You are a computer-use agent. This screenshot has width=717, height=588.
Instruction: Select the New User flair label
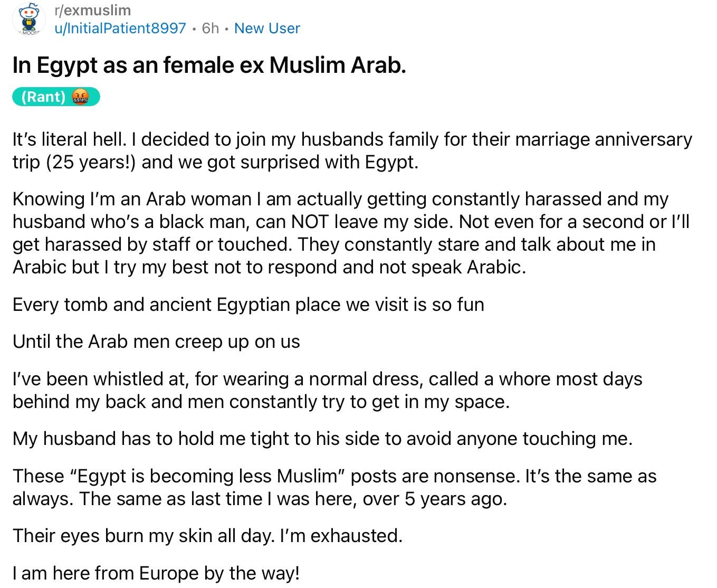(267, 28)
